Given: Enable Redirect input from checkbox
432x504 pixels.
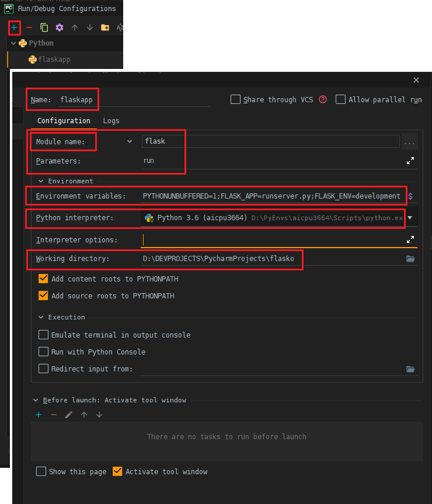Looking at the screenshot, I should click(x=43, y=369).
